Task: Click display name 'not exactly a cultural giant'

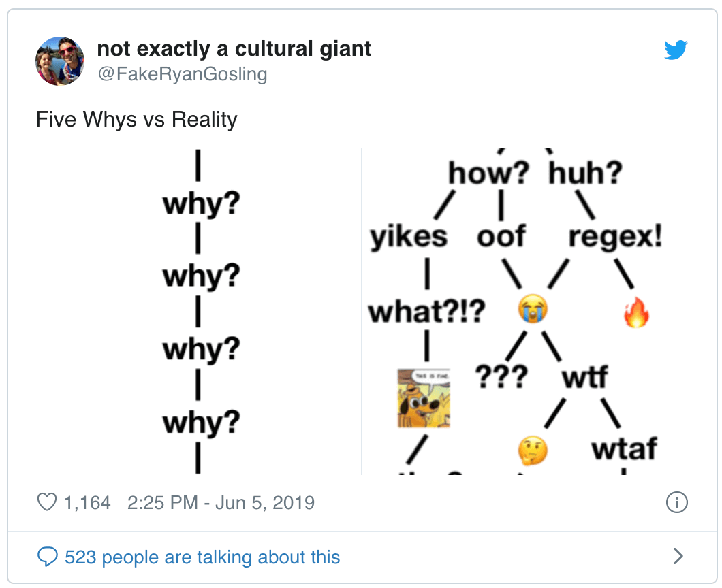Action: click(234, 48)
